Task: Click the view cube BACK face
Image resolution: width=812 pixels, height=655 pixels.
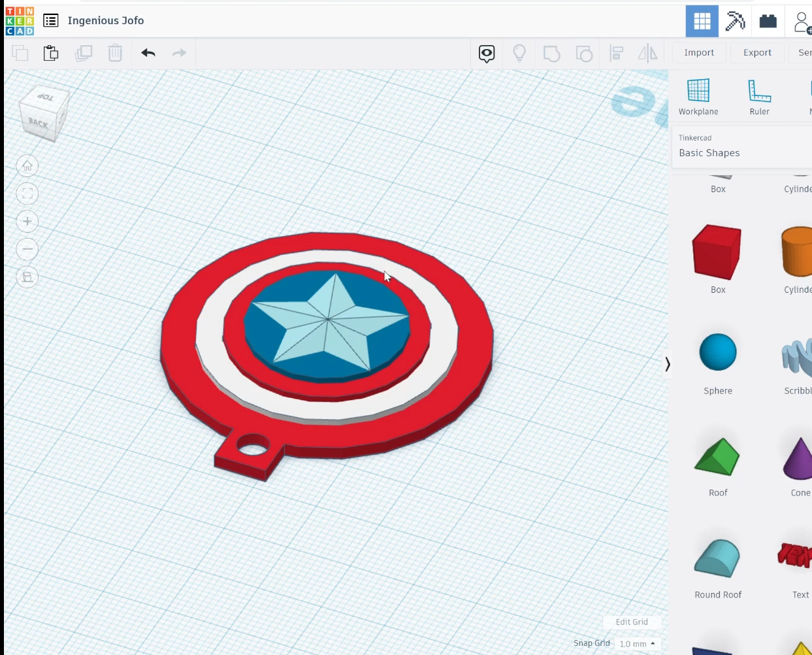Action: click(38, 123)
